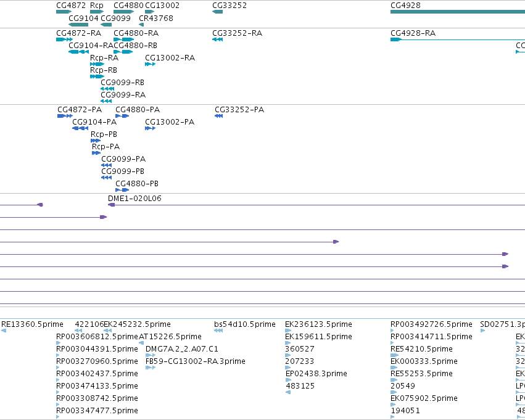Select the RP003308742.5prime EST label

pyautogui.click(x=97, y=399)
